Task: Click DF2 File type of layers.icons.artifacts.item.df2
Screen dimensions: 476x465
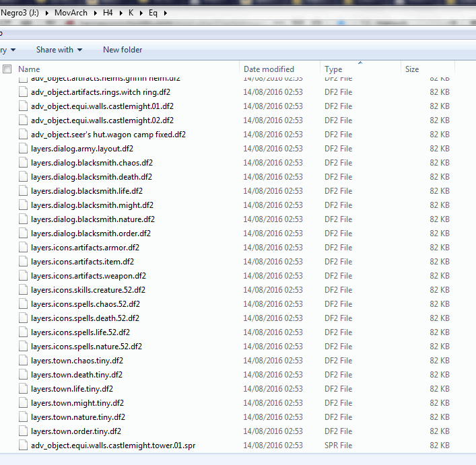Action: coord(338,262)
